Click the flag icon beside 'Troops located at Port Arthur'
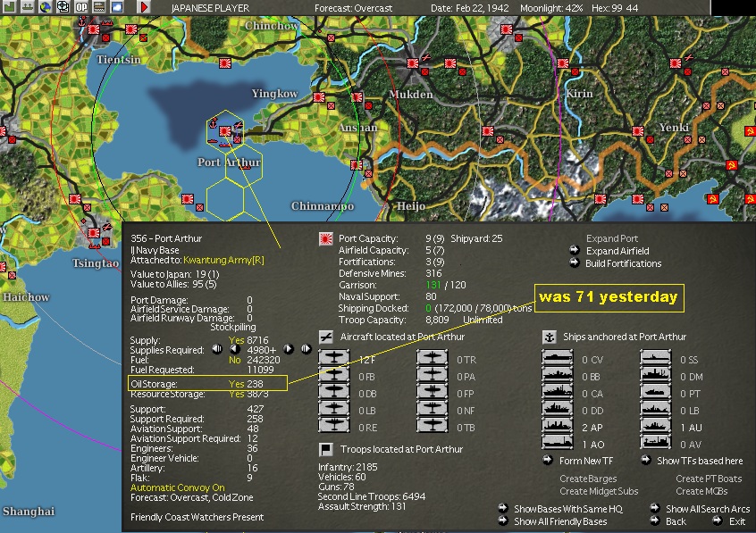 point(326,450)
